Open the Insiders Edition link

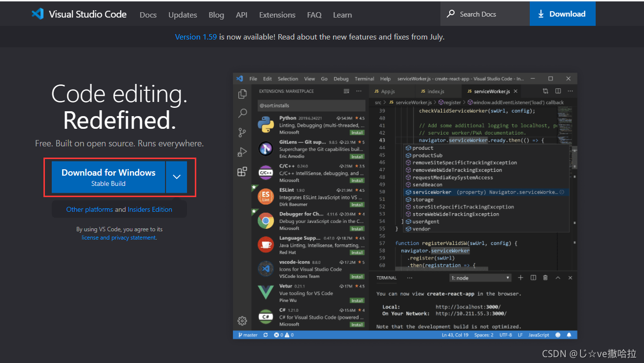point(150,209)
